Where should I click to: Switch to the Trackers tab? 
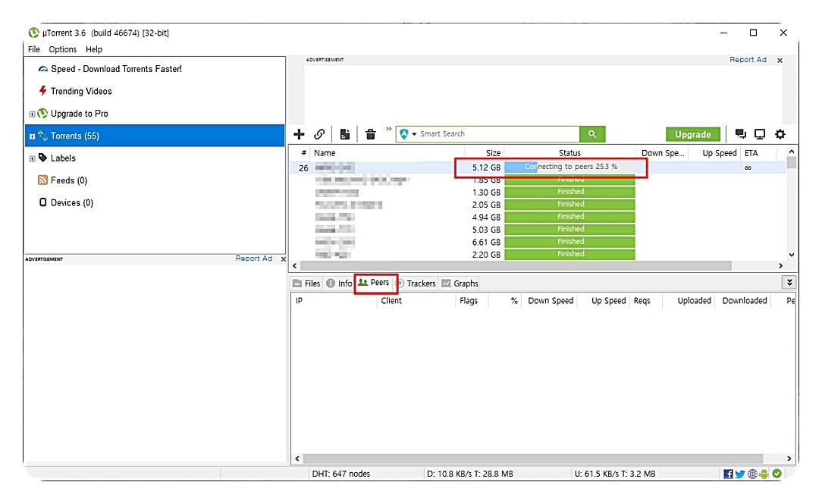click(x=416, y=283)
